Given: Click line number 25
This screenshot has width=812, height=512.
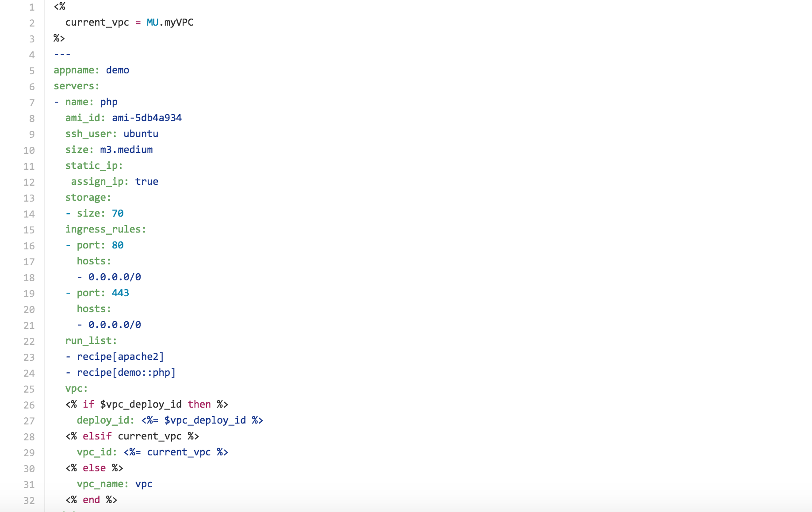Looking at the screenshot, I should (29, 389).
